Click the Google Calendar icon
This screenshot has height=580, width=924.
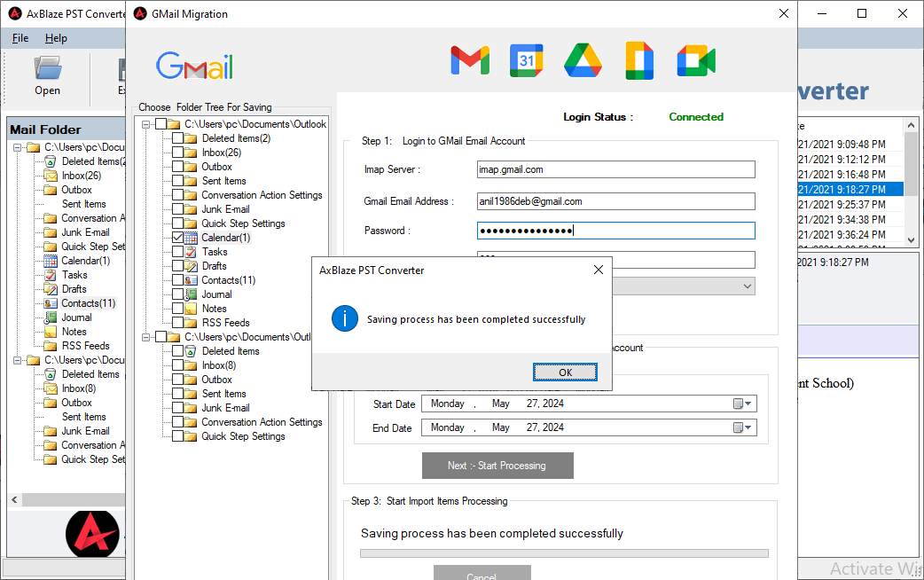pyautogui.click(x=526, y=60)
